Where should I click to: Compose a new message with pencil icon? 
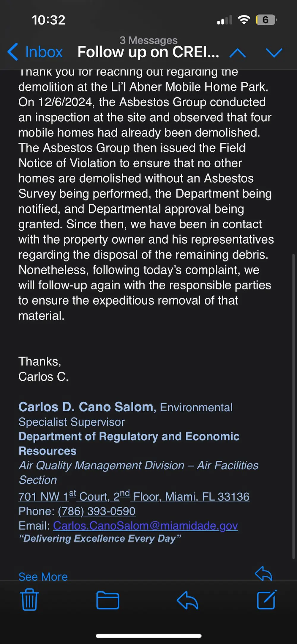click(267, 599)
